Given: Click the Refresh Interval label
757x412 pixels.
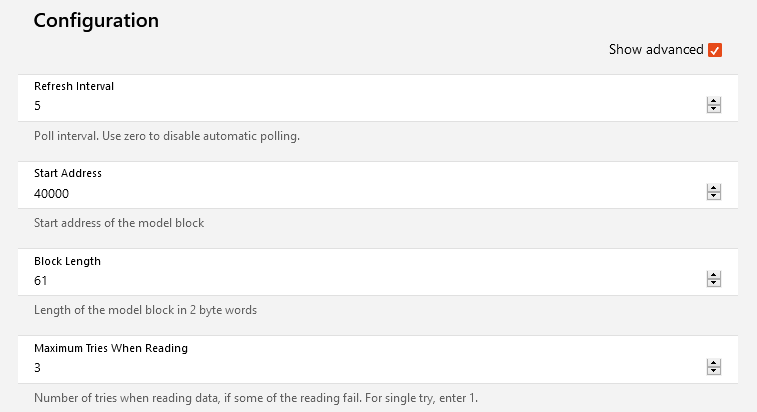Looking at the screenshot, I should click(x=74, y=86).
